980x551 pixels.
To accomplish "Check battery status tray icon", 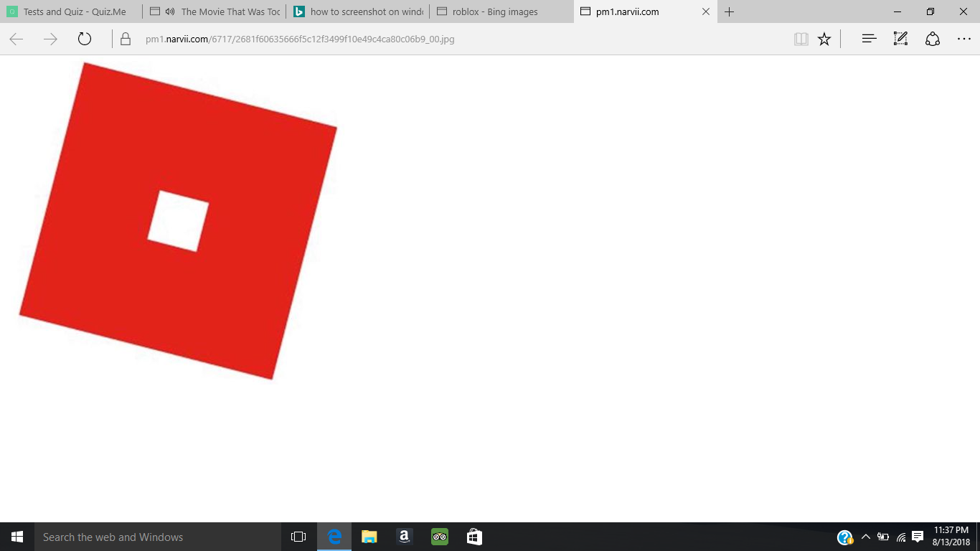I will [883, 537].
